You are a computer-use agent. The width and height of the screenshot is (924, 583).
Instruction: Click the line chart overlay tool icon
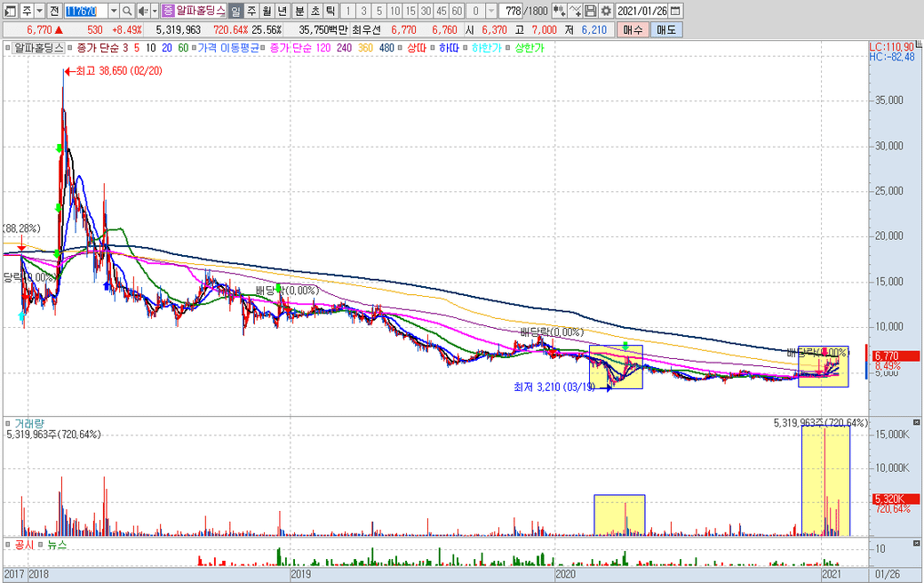click(576, 11)
